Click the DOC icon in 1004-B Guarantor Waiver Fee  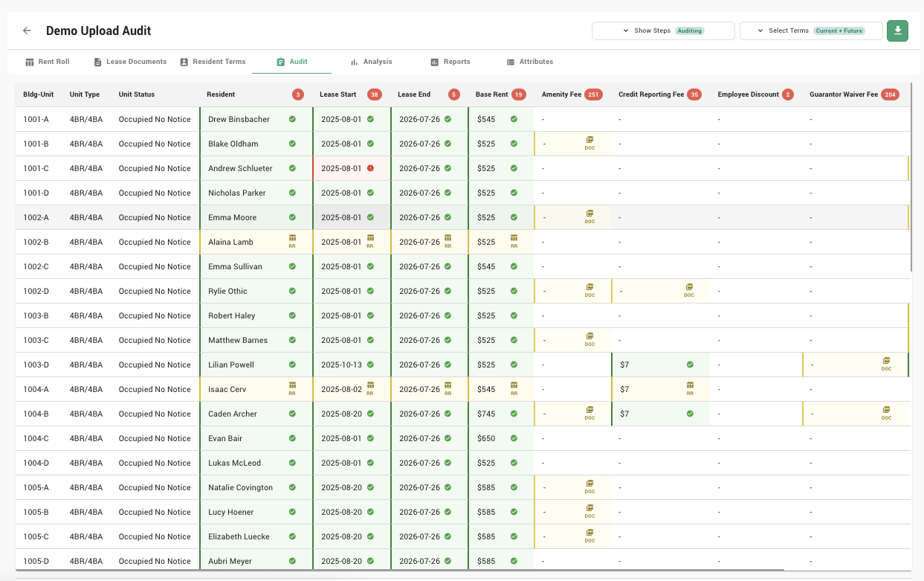[886, 413]
